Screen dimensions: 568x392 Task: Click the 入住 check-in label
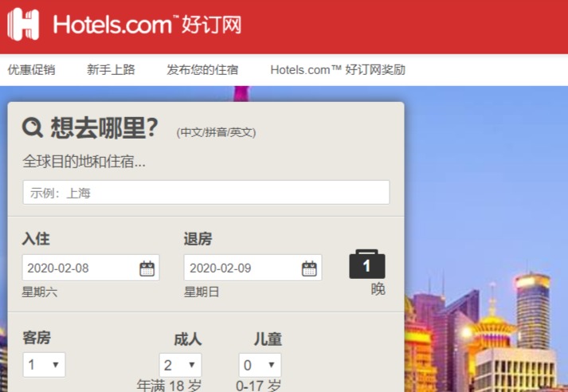(x=36, y=239)
